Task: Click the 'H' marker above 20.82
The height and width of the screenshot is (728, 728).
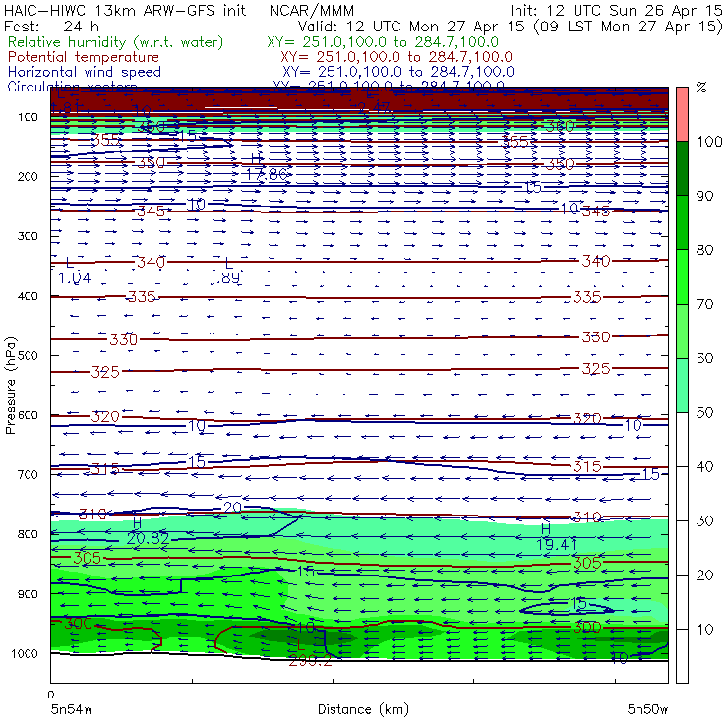Action: 137,523
